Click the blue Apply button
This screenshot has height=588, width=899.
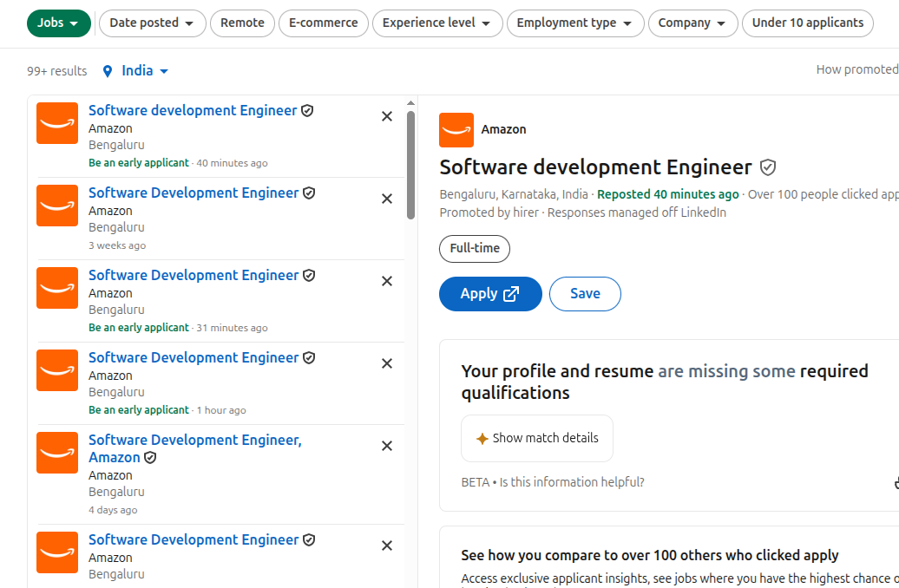[x=490, y=294]
